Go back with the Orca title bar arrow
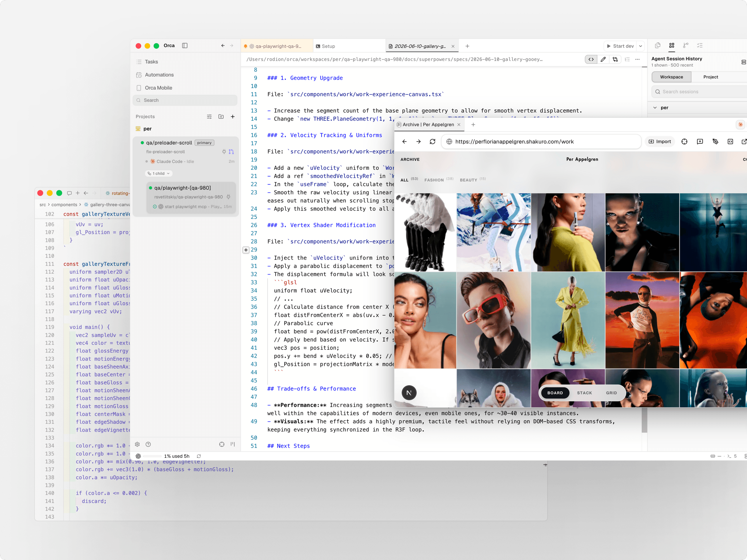The width and height of the screenshot is (747, 560). click(x=223, y=45)
